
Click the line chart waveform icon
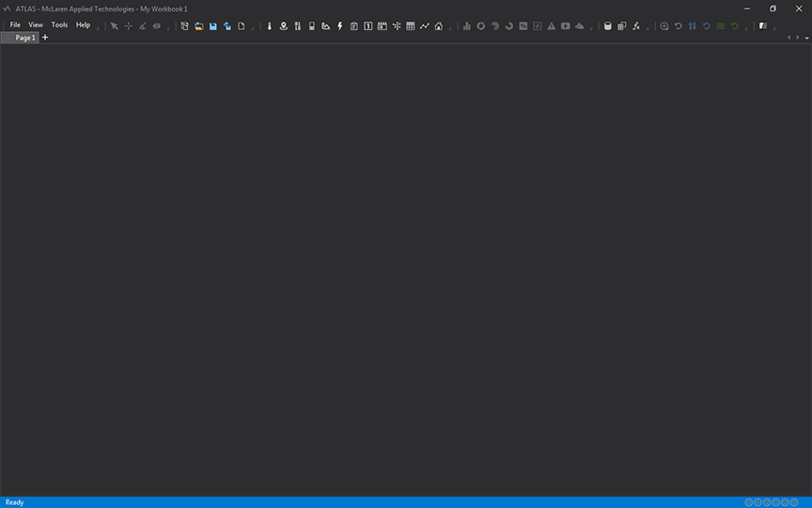tap(425, 25)
